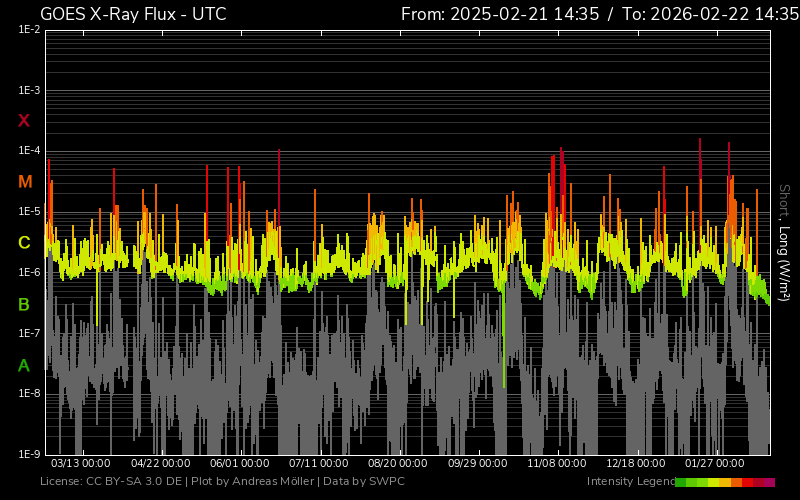Click the 1E-2 flux axis label
This screenshot has height=500, width=800.
pyautogui.click(x=28, y=30)
